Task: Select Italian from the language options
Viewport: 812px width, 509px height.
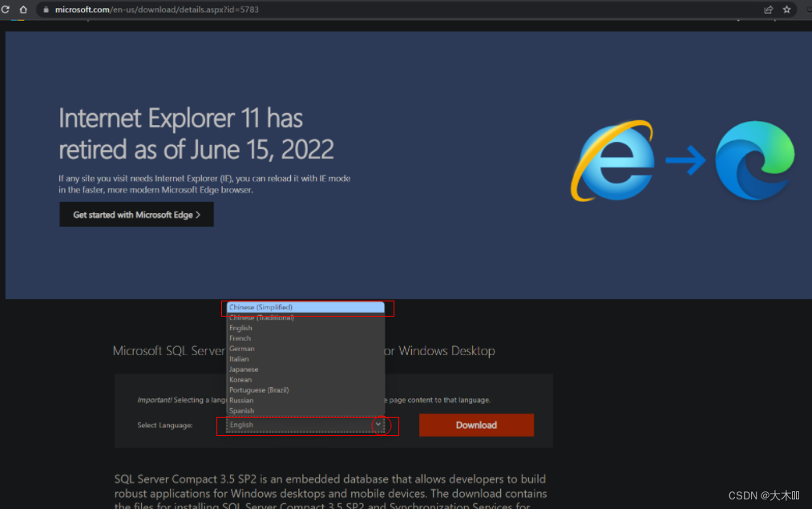Action: click(x=305, y=359)
